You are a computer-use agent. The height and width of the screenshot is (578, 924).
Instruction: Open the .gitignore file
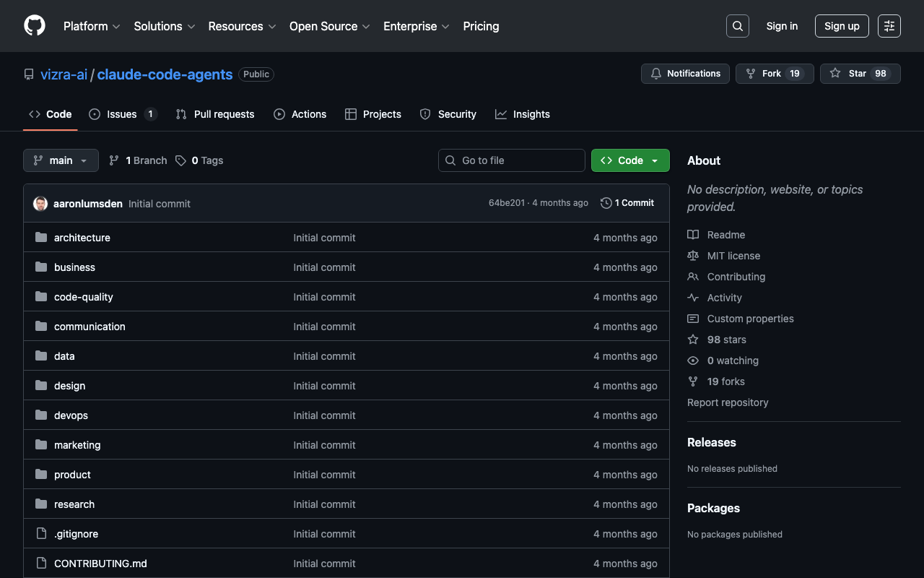coord(76,534)
